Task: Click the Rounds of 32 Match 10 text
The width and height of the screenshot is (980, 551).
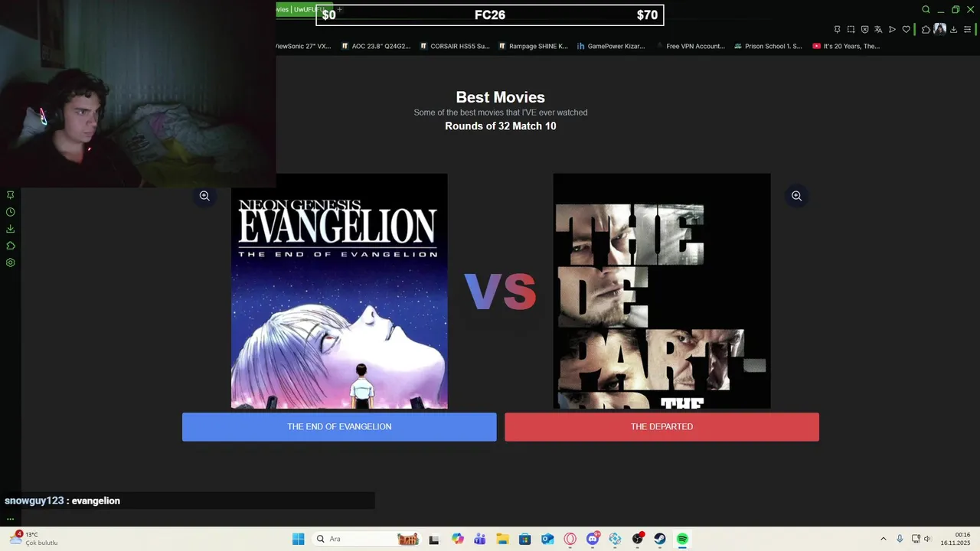Action: tap(501, 126)
